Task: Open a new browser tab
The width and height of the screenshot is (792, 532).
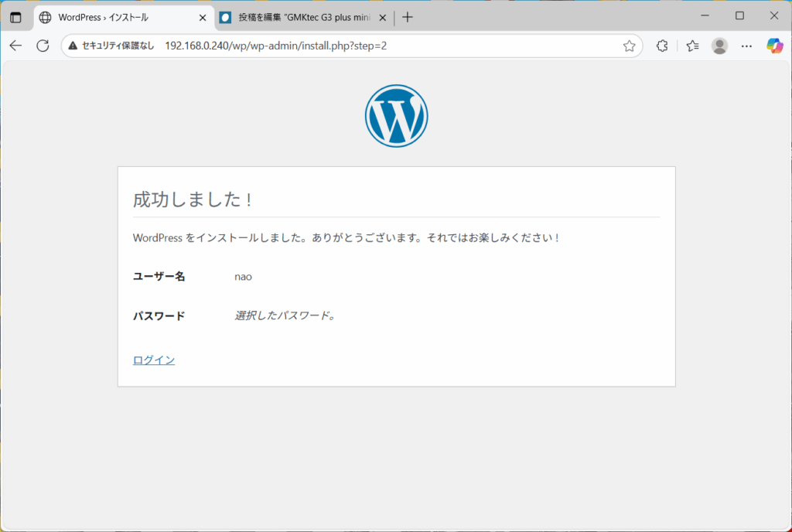Action: tap(408, 17)
